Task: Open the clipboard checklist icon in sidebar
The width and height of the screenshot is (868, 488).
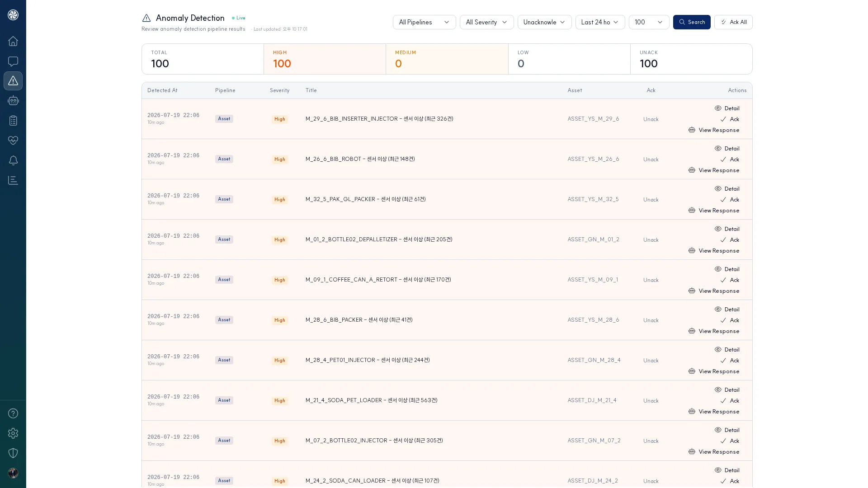Action: coord(13,121)
